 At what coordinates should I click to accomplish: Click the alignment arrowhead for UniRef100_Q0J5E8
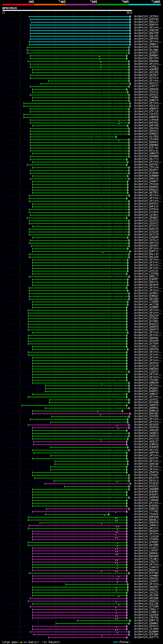(x=116, y=137)
